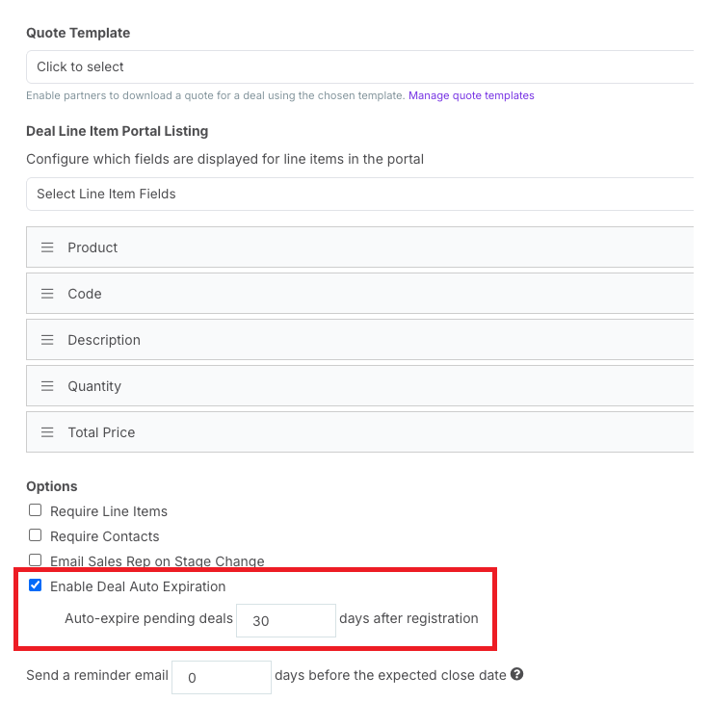The width and height of the screenshot is (711, 728).
Task: Click the drag handle icon beside Product
Action: point(47,247)
